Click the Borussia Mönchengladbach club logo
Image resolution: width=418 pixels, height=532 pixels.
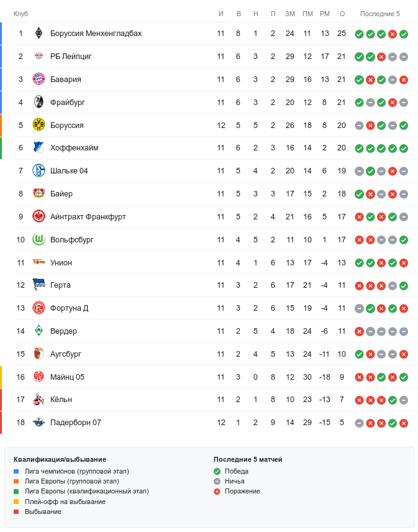(x=39, y=34)
